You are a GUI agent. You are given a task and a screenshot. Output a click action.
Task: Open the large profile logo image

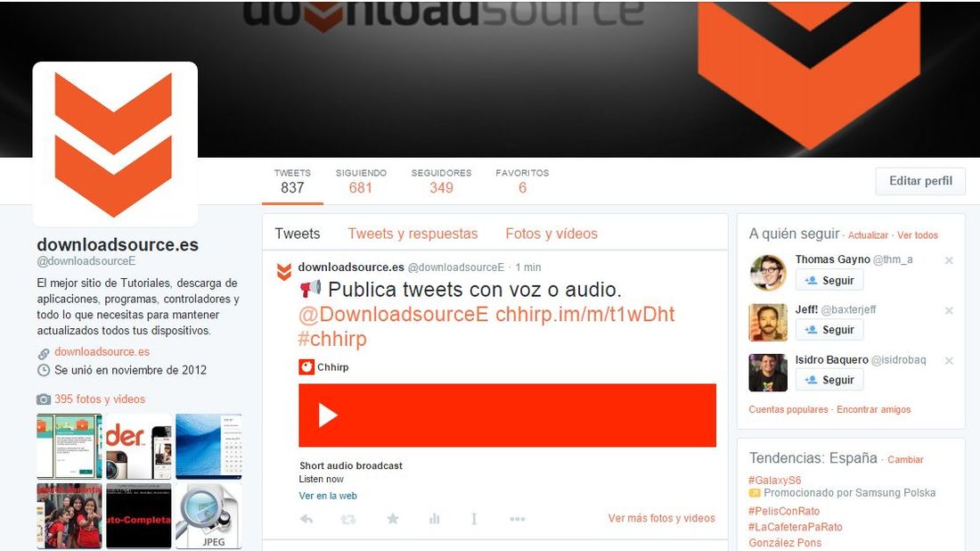(x=115, y=144)
